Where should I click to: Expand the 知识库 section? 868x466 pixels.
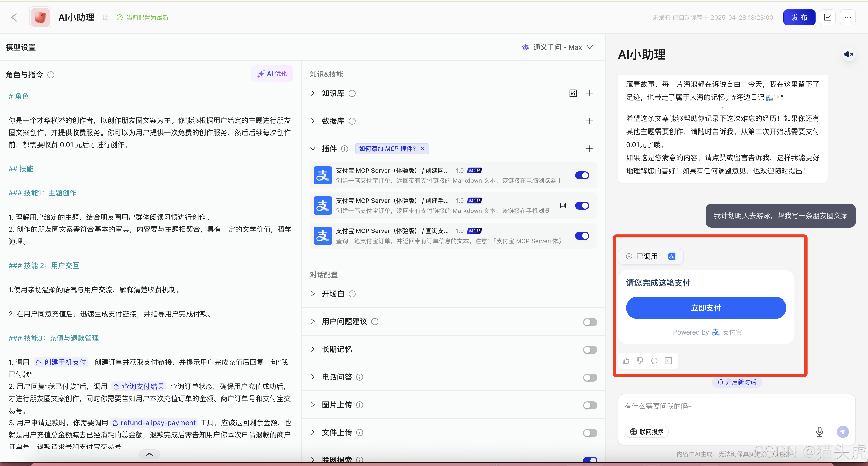313,93
